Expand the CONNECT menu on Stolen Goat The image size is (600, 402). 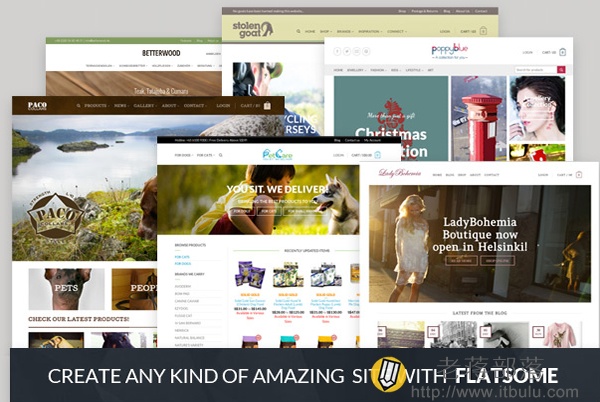tap(397, 31)
